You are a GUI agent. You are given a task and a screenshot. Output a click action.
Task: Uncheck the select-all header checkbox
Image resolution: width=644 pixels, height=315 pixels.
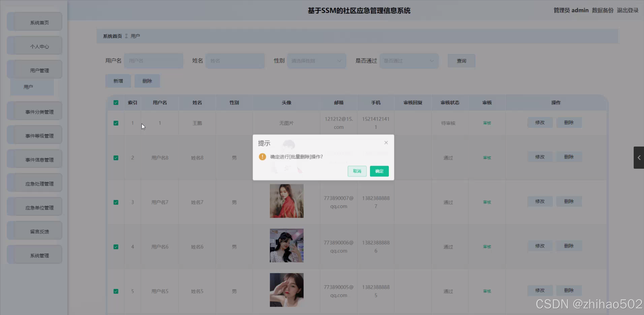pos(116,102)
